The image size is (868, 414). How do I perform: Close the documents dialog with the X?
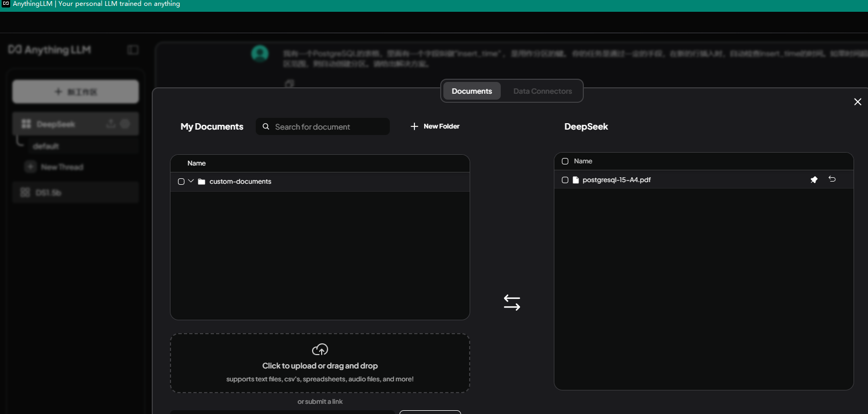click(858, 102)
